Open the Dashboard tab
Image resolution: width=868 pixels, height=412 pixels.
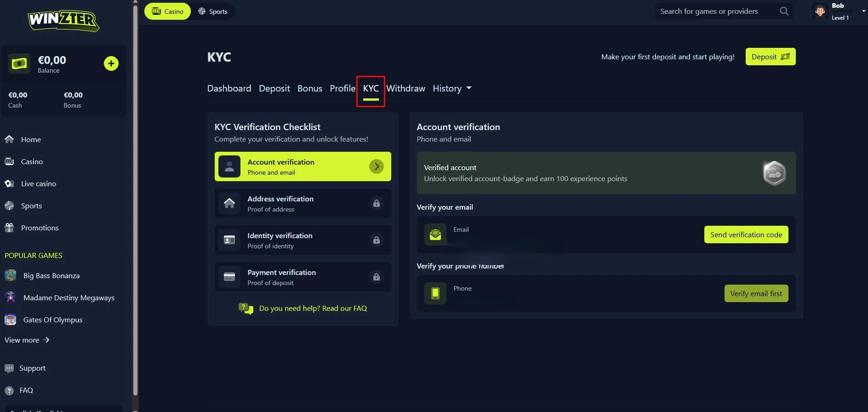tap(229, 88)
